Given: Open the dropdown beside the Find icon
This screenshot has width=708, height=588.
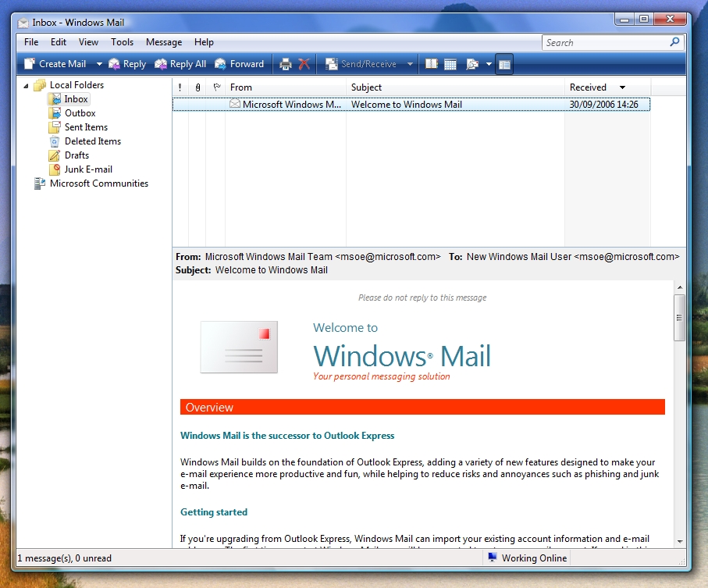Looking at the screenshot, I should click(x=489, y=64).
